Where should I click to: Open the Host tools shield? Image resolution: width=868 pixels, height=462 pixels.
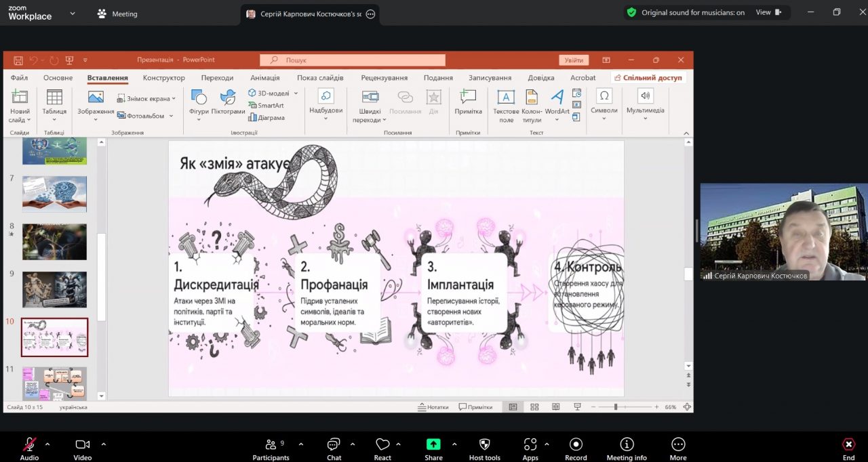coord(484,445)
